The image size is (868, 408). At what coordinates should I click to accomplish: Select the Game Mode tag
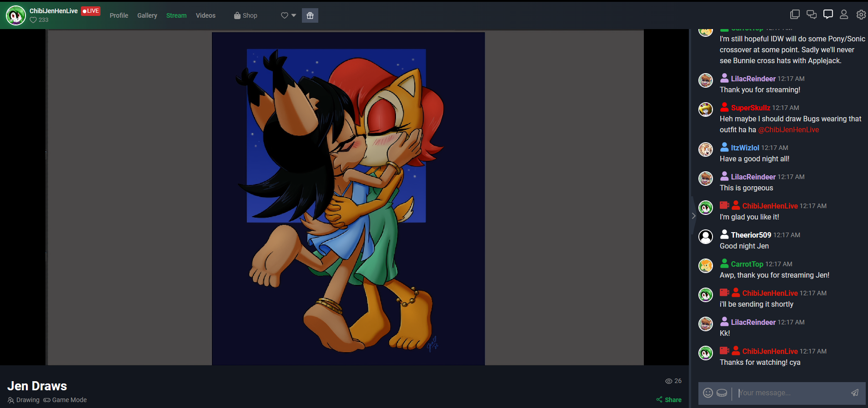65,400
